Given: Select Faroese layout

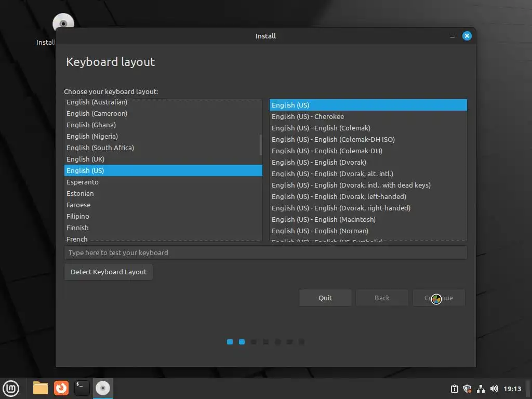Looking at the screenshot, I should pos(163,205).
